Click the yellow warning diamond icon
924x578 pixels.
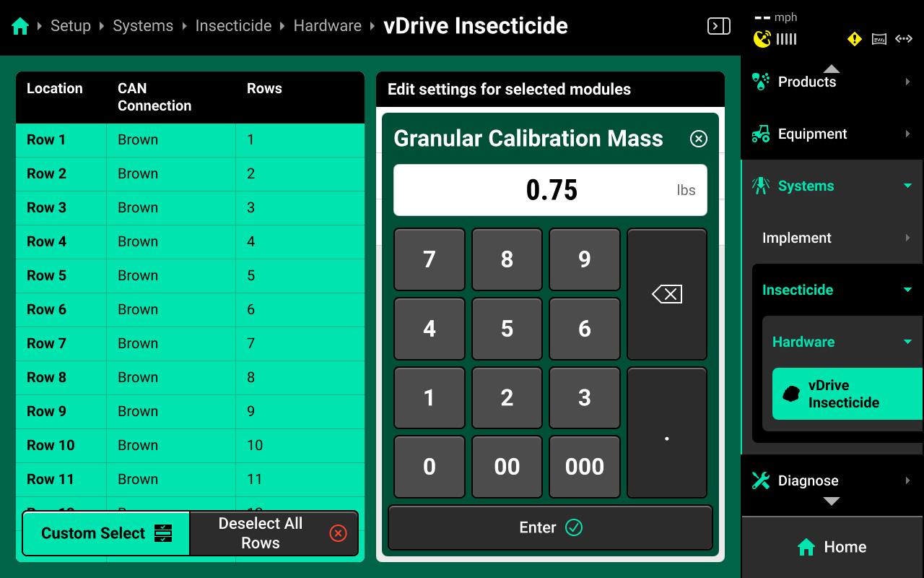[x=855, y=39]
